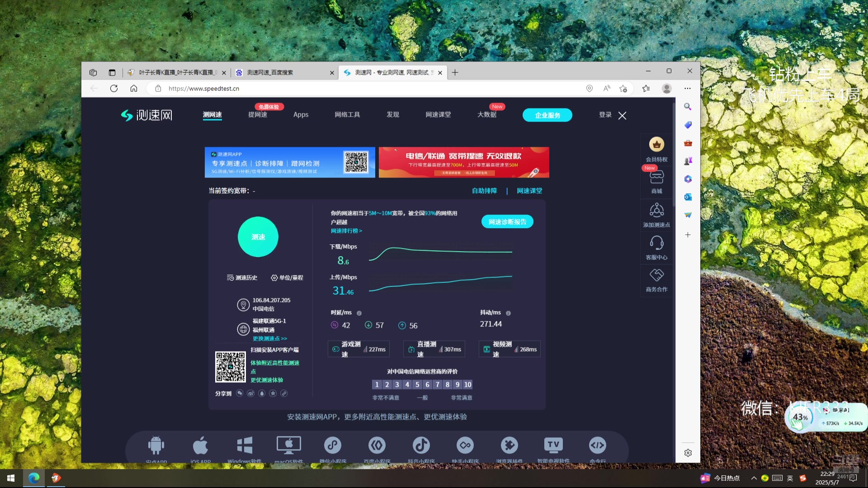Click the smart TV software icon
Image resolution: width=868 pixels, height=488 pixels.
(x=553, y=445)
